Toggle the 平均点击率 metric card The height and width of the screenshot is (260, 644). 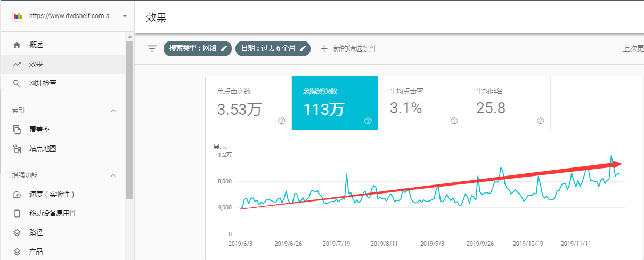point(421,103)
